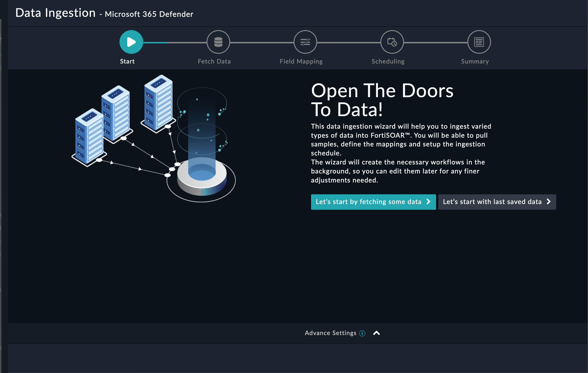Viewport: 588px width, 373px height.
Task: Expand Advance Settings with up chevron
Action: point(377,333)
